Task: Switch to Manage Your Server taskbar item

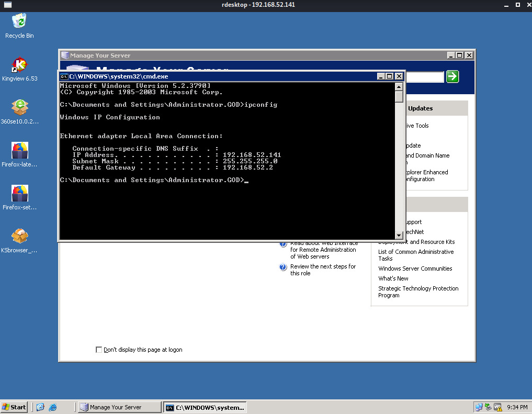Action: [119, 407]
